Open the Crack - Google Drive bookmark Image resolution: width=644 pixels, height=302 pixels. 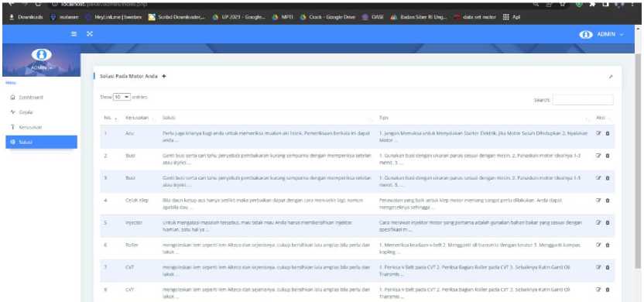click(x=327, y=17)
